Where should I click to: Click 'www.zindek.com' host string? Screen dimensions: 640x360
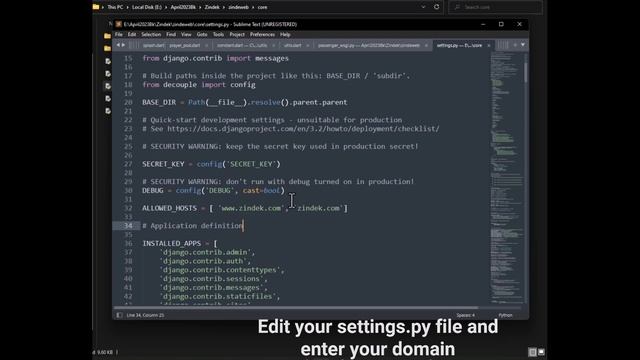251,208
